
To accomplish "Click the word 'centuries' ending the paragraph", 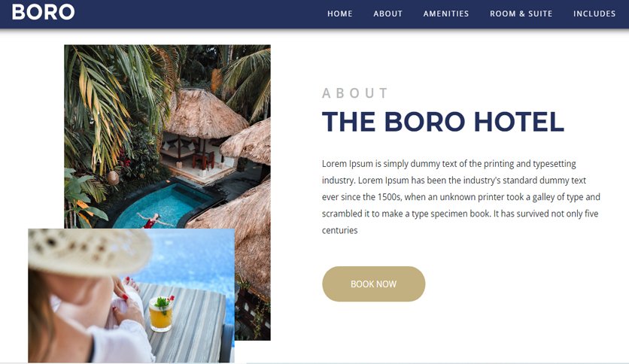I will (339, 230).
